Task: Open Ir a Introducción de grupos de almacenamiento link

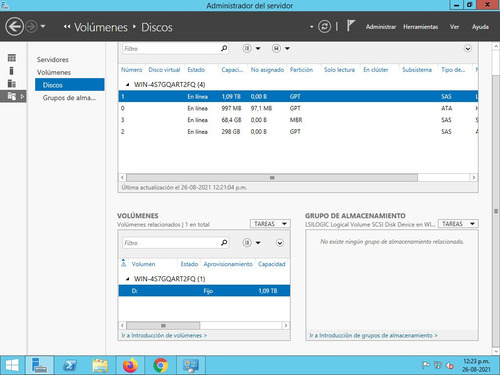Action: (373, 335)
